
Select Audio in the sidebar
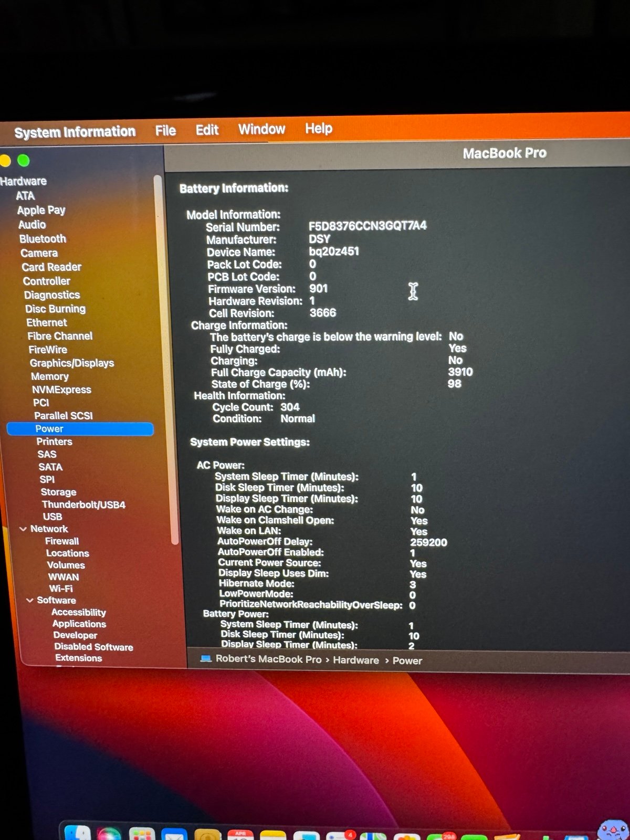(x=32, y=225)
